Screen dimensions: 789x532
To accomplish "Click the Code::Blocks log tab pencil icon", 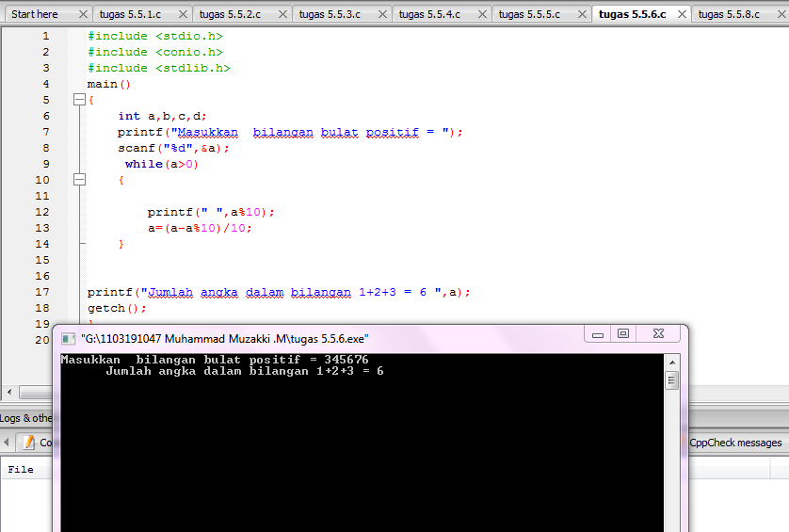I will coord(29,443).
